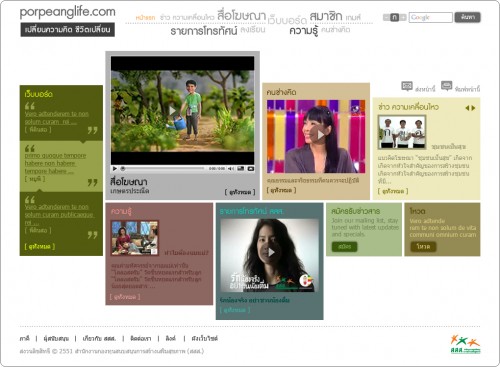Click the fullscreen icon in the video player
The height and width of the screenshot is (367, 500).
[251, 169]
